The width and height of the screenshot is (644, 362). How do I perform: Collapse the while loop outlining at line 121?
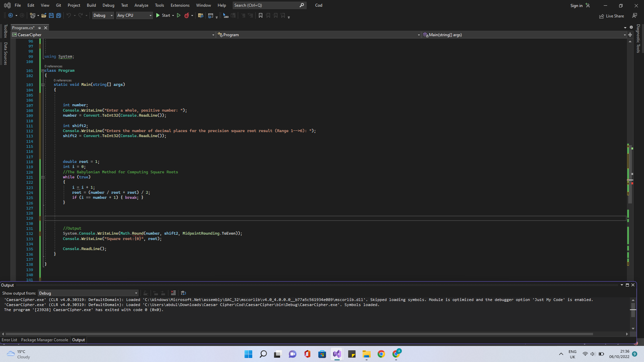43,177
